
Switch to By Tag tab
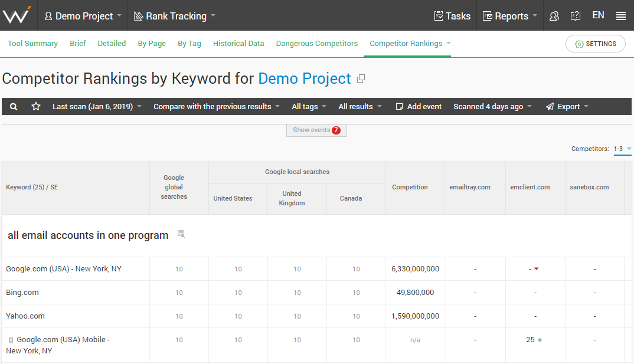click(x=189, y=43)
